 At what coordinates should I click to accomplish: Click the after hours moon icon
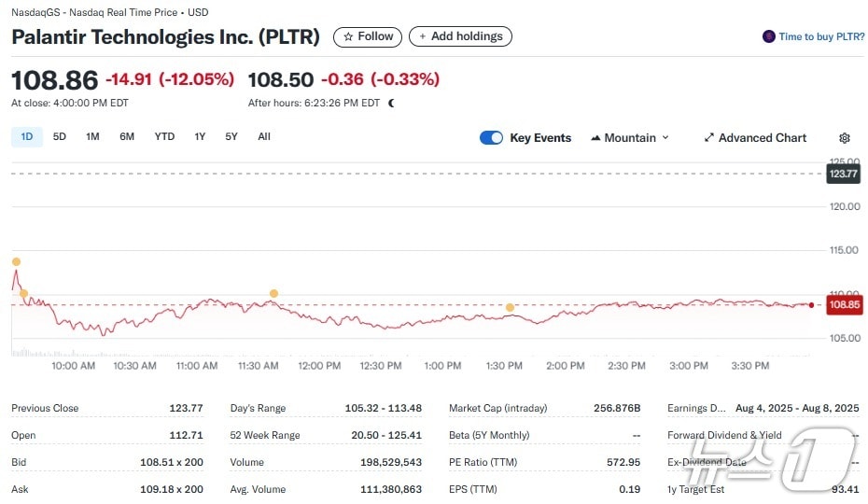coord(391,103)
